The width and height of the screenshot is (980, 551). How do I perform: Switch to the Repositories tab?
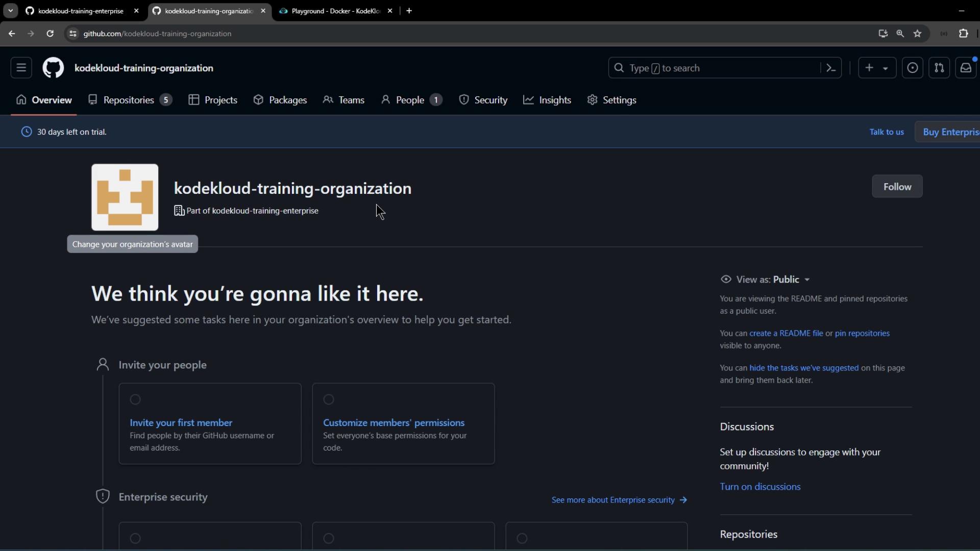[x=129, y=100]
